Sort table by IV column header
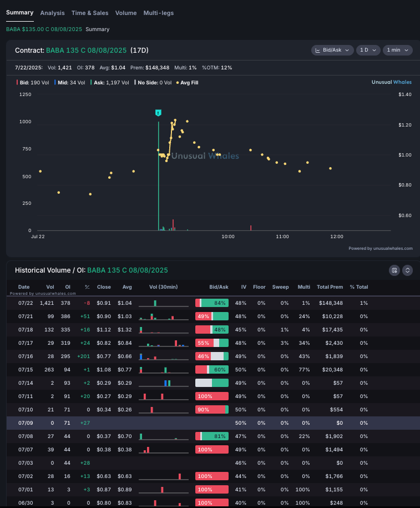 [244, 287]
